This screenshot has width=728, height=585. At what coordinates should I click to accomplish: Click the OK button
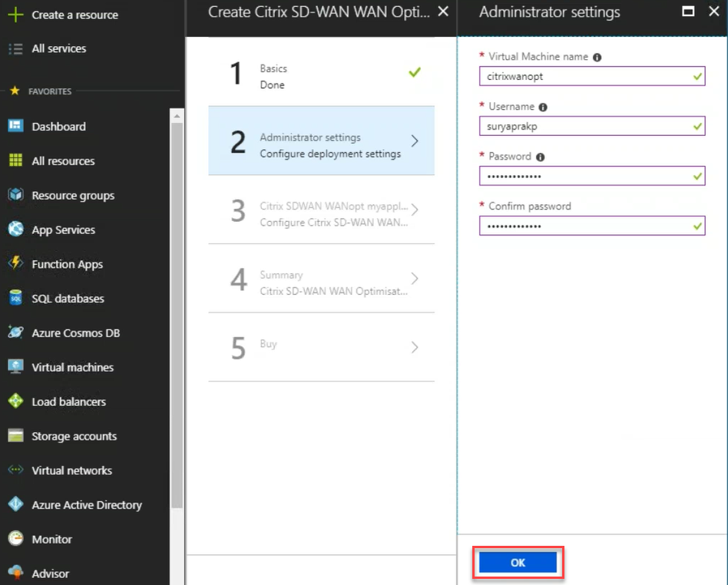click(518, 563)
